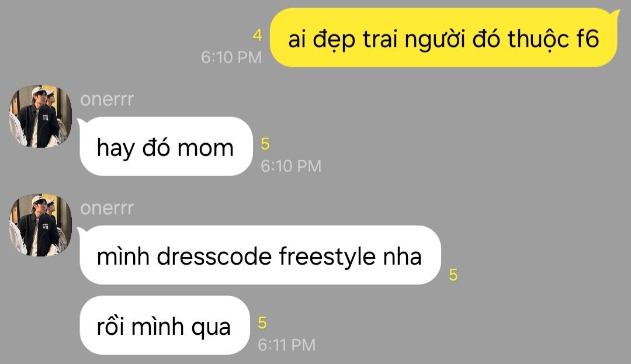Click the word "f6" in the yellow bubble

(588, 39)
